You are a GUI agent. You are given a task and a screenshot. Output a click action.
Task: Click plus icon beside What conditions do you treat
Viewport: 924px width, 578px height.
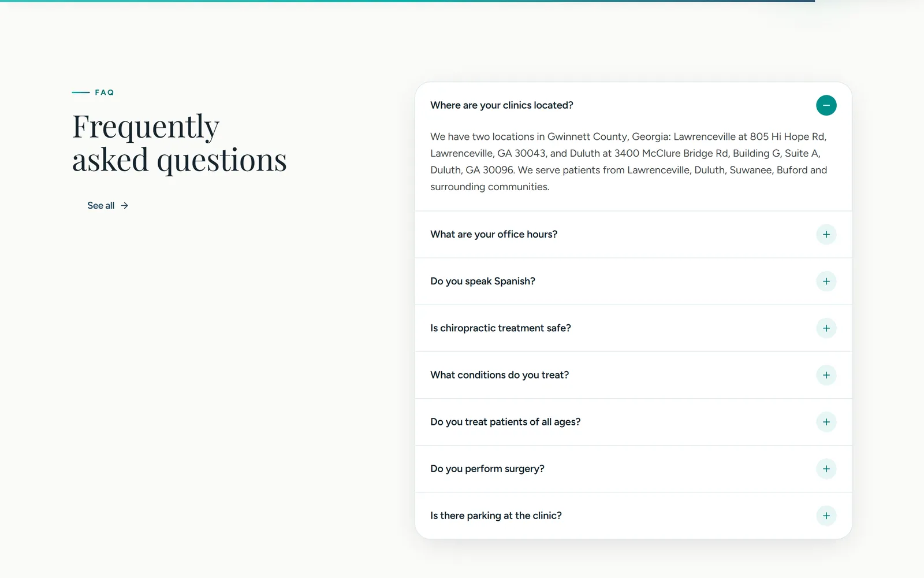point(826,375)
